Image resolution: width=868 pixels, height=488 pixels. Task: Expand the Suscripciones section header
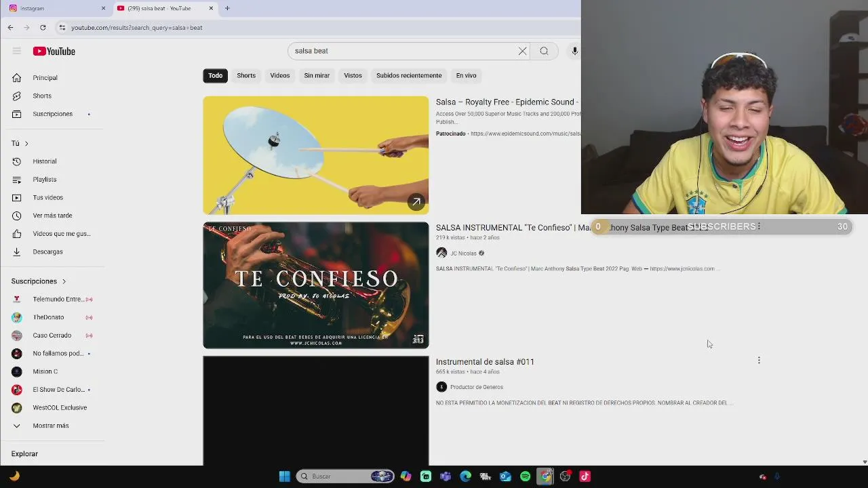tap(39, 281)
